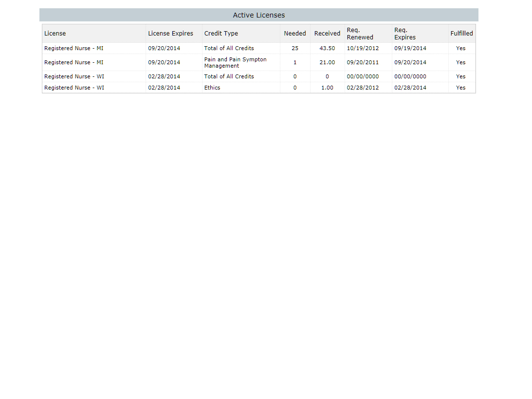532x399 pixels.
Task: Click the Fulfilled column header
Action: pos(461,34)
